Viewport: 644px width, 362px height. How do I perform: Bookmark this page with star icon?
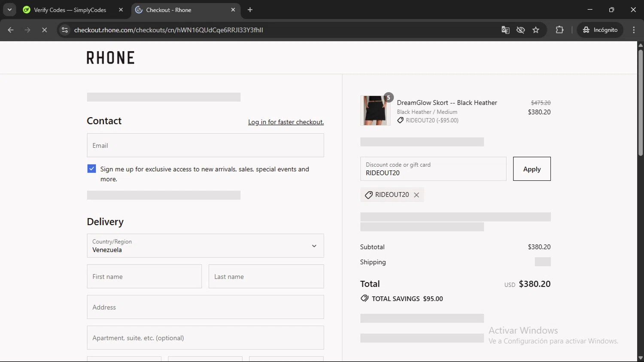(x=536, y=30)
